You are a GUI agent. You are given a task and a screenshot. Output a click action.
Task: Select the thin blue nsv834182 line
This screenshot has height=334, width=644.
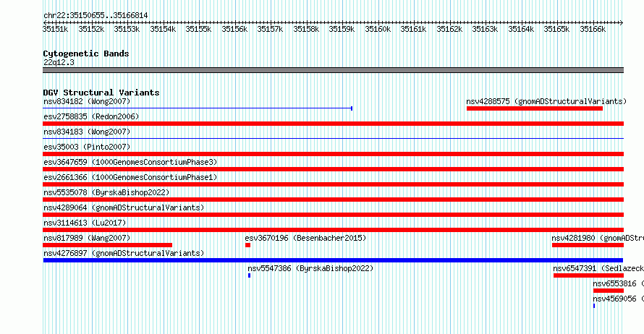198,108
